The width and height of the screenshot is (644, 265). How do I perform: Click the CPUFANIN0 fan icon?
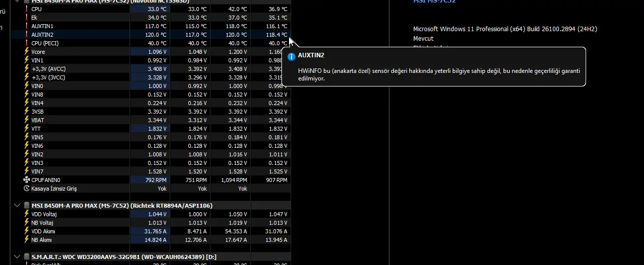tap(27, 180)
